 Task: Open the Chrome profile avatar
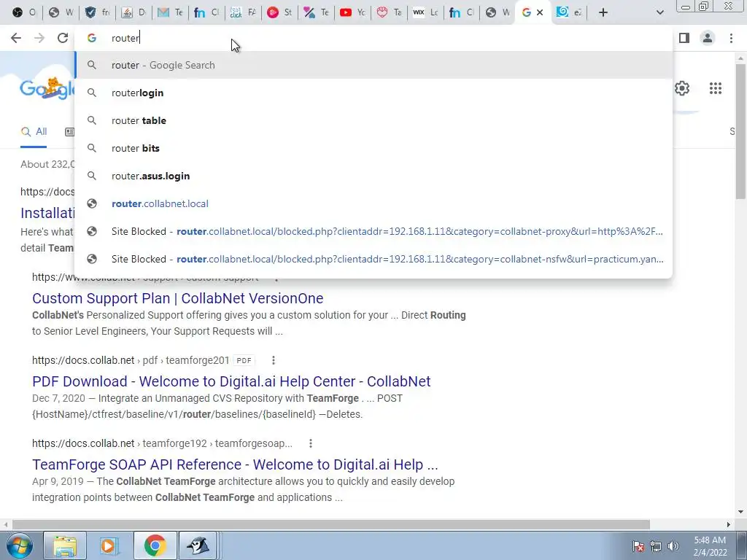point(708,38)
